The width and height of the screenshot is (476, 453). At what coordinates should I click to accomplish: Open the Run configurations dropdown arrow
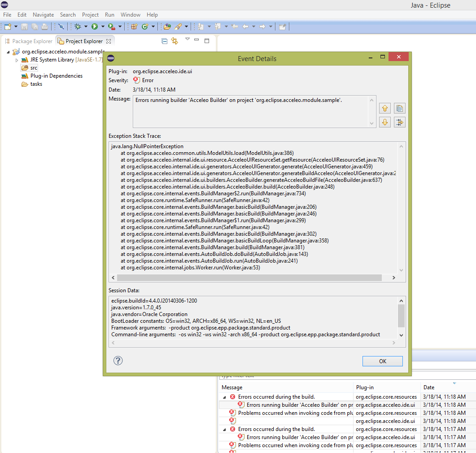click(103, 27)
